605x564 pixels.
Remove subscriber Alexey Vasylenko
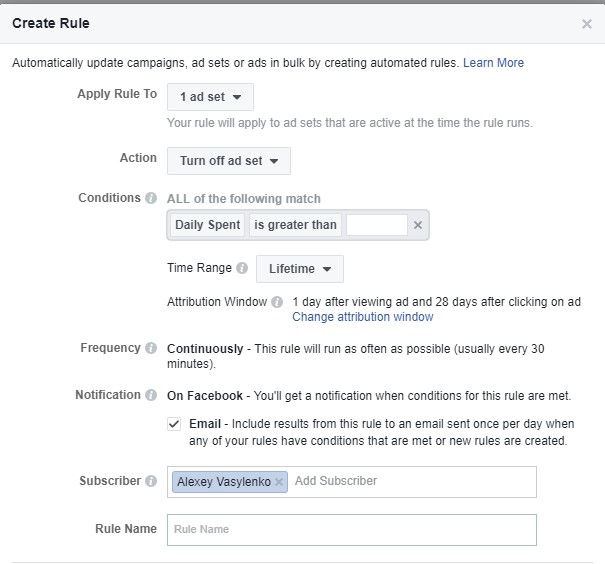click(x=279, y=482)
